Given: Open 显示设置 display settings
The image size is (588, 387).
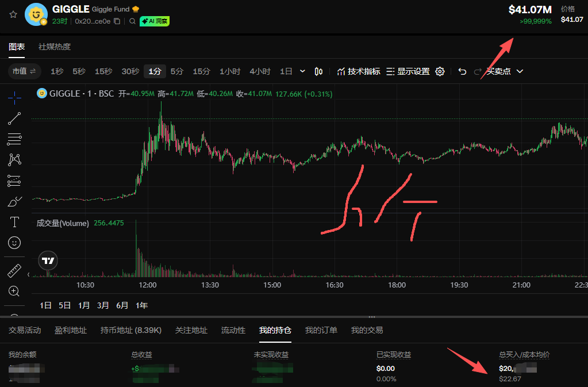Looking at the screenshot, I should coord(408,71).
